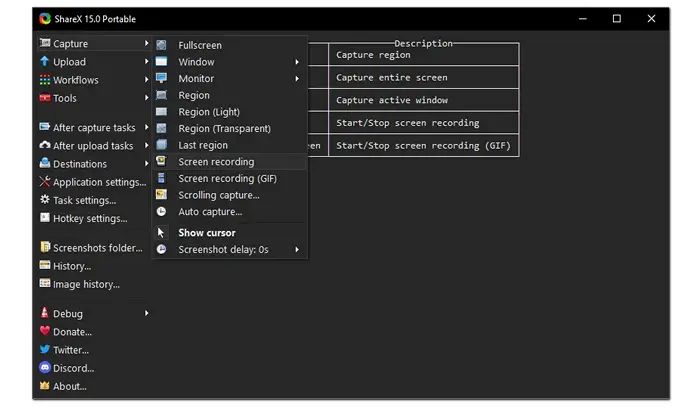Screen dimensions: 700x407
Task: Select Screen recording (GIF) menu entry
Action: pyautogui.click(x=227, y=179)
